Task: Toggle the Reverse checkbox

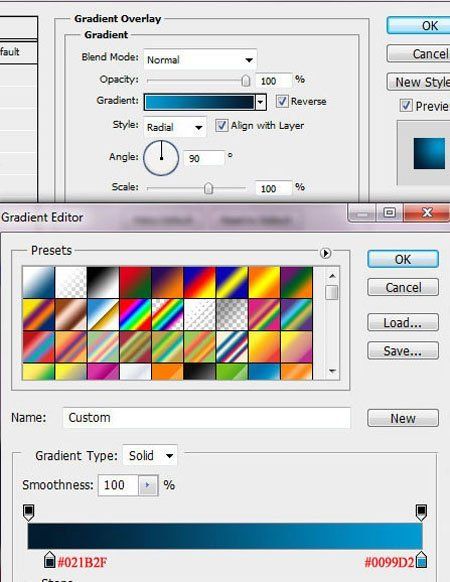Action: [282, 101]
